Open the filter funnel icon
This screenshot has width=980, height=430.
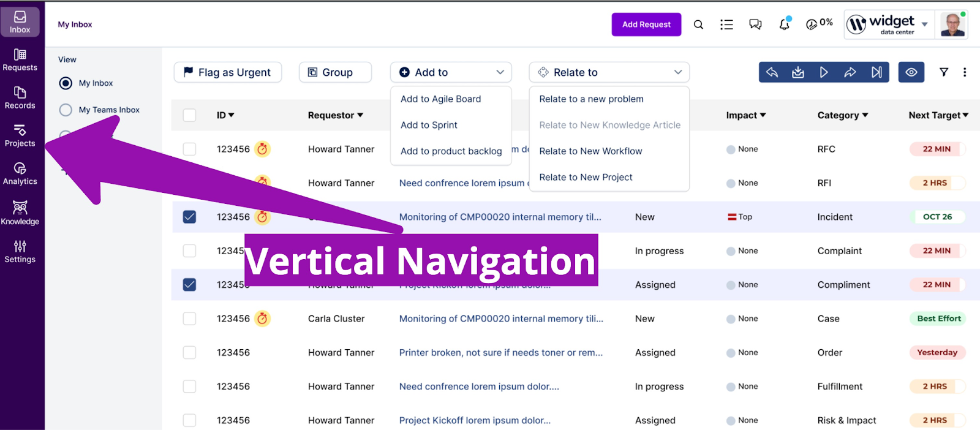pos(944,72)
